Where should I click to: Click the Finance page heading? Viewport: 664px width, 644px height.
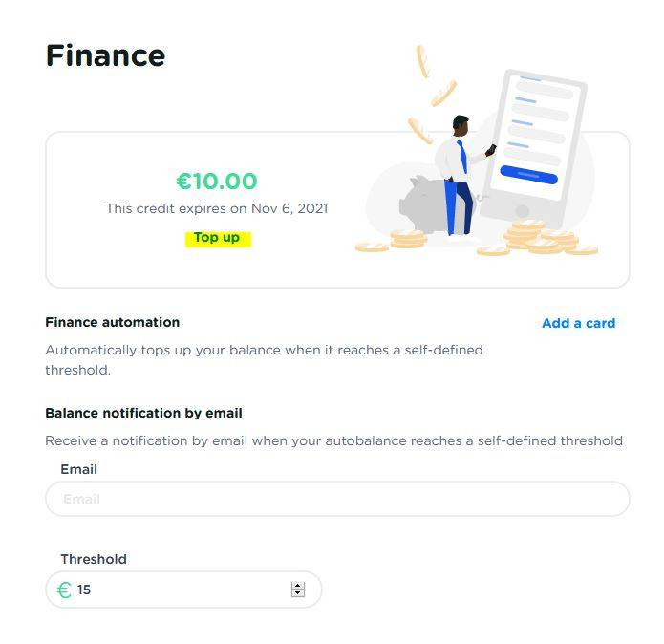tap(105, 55)
